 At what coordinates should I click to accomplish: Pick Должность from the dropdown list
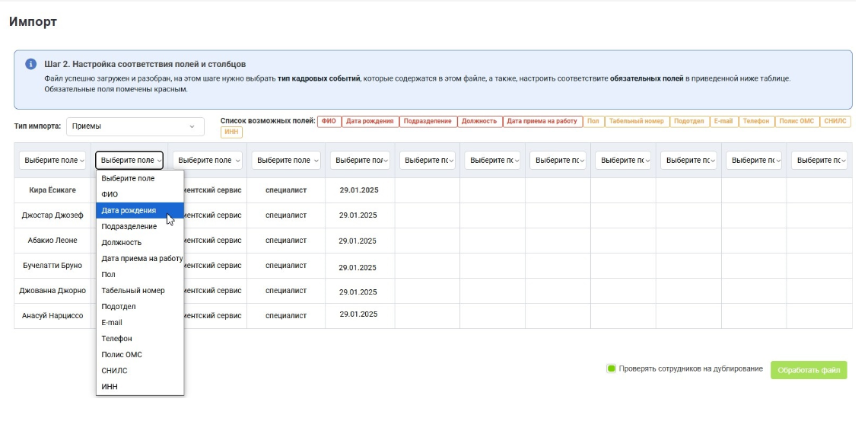point(140,243)
